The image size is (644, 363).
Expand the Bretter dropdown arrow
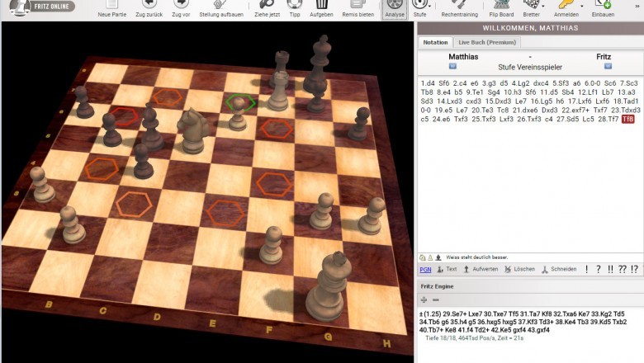543,6
